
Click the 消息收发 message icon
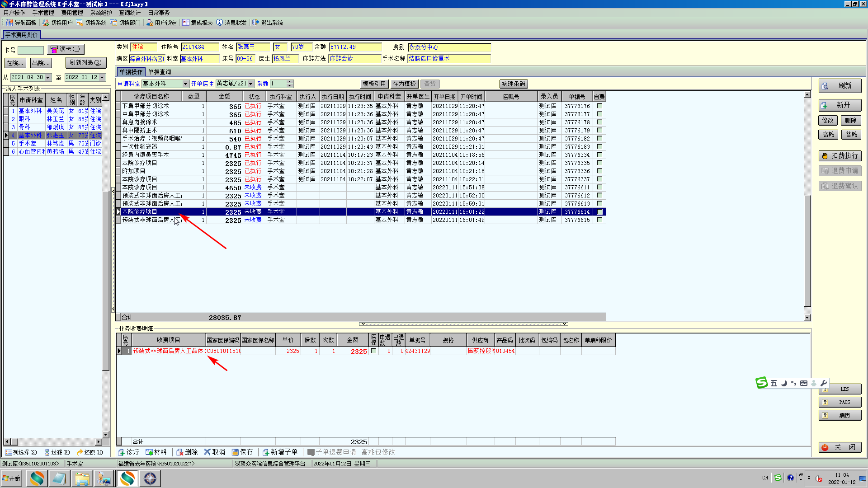pyautogui.click(x=220, y=23)
